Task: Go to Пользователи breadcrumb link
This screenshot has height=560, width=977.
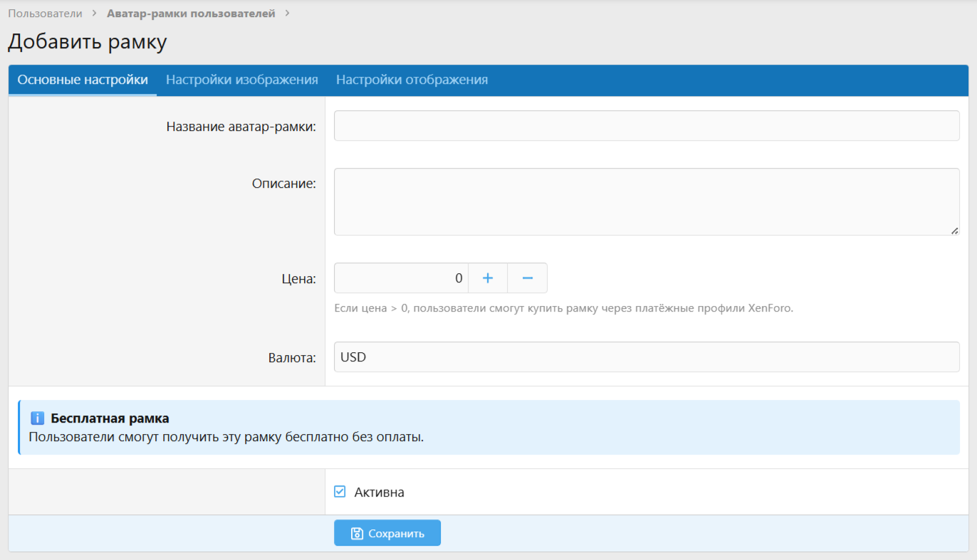Action: point(45,14)
